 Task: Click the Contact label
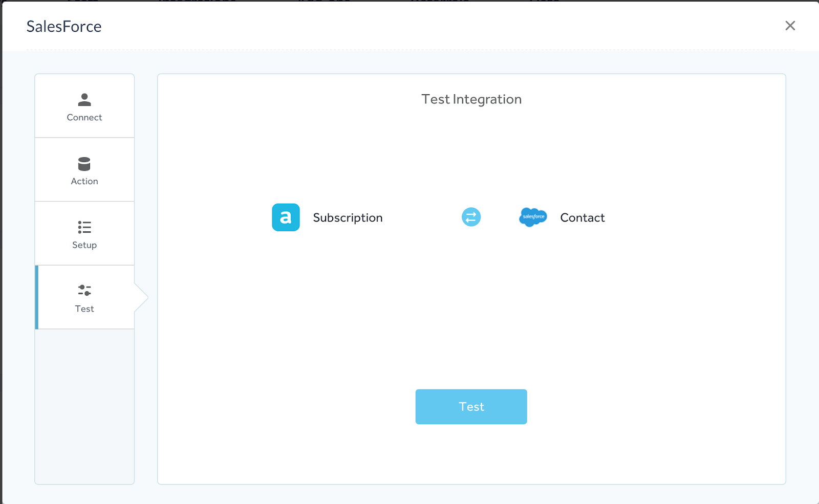pyautogui.click(x=583, y=218)
